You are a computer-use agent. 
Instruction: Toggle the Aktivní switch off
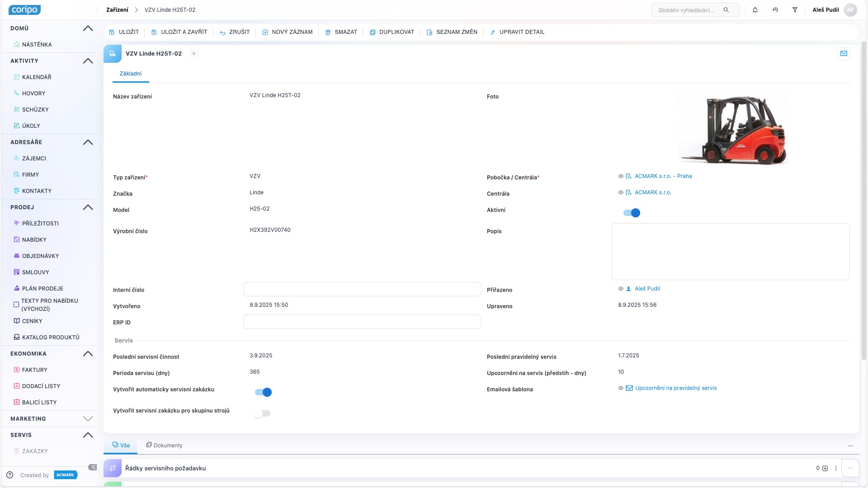(632, 213)
